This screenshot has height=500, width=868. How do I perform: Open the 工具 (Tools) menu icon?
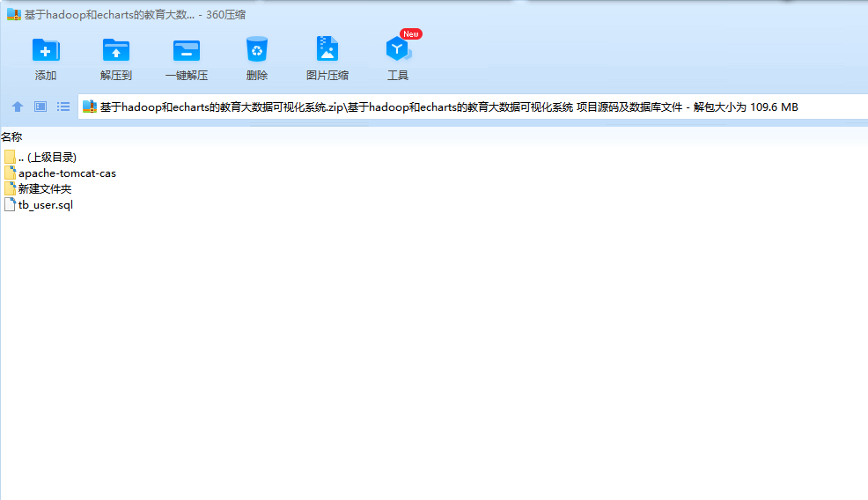click(x=398, y=50)
